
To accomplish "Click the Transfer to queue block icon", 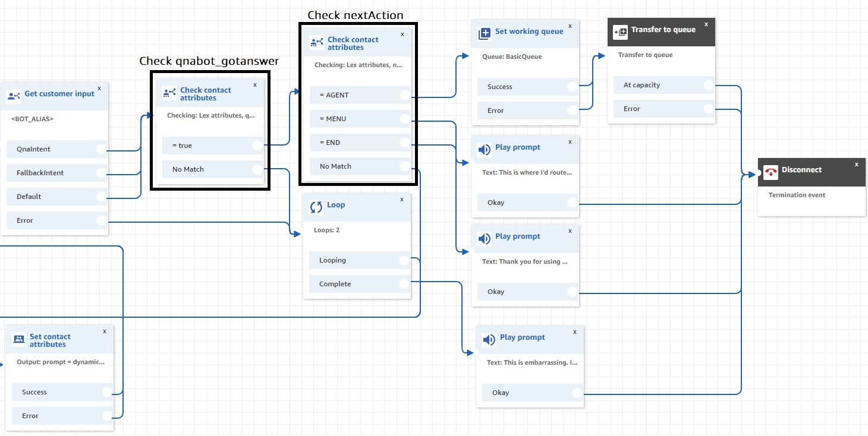I will click(x=620, y=32).
